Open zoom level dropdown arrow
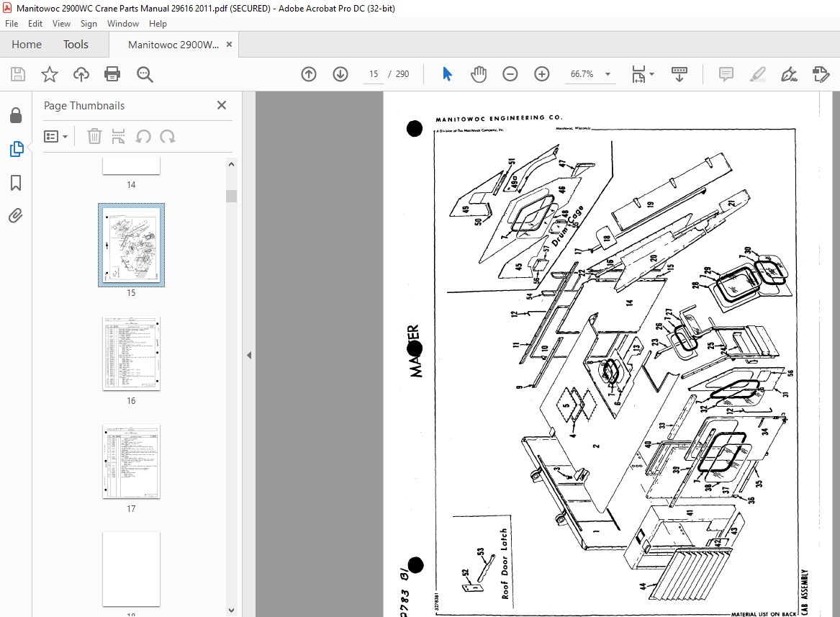Viewport: 840px width, 617px height. [x=608, y=74]
